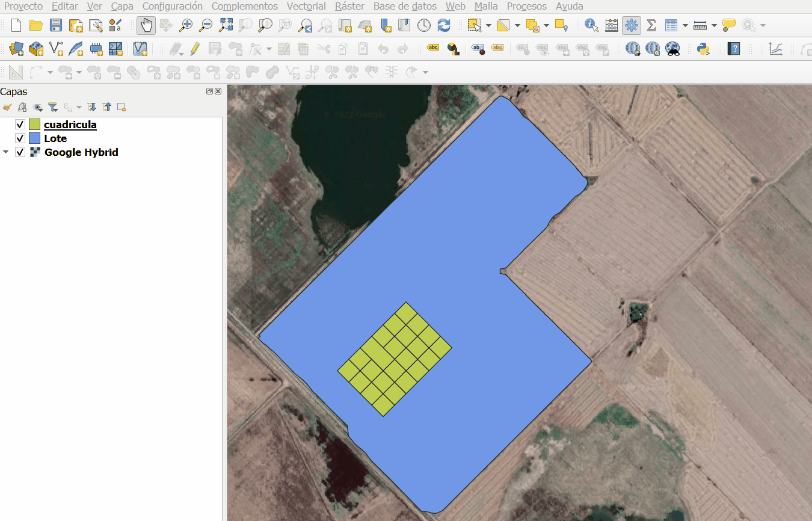Select the Lote layer name
Image resolution: width=812 pixels, height=521 pixels.
55,138
